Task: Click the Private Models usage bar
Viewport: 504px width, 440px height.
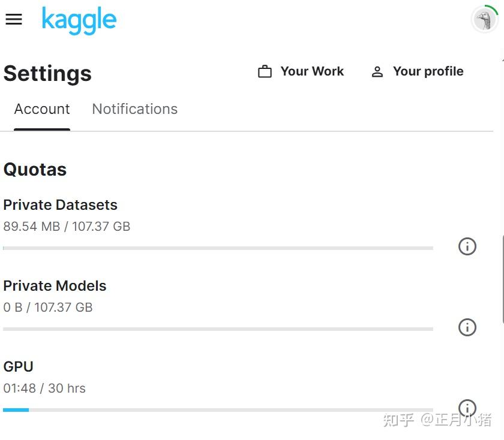Action: (218, 329)
